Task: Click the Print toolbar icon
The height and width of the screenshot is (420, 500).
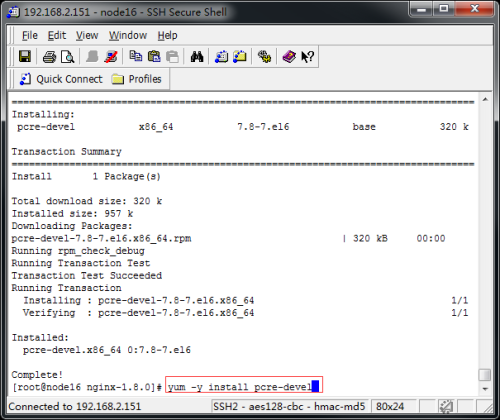Action: click(49, 57)
